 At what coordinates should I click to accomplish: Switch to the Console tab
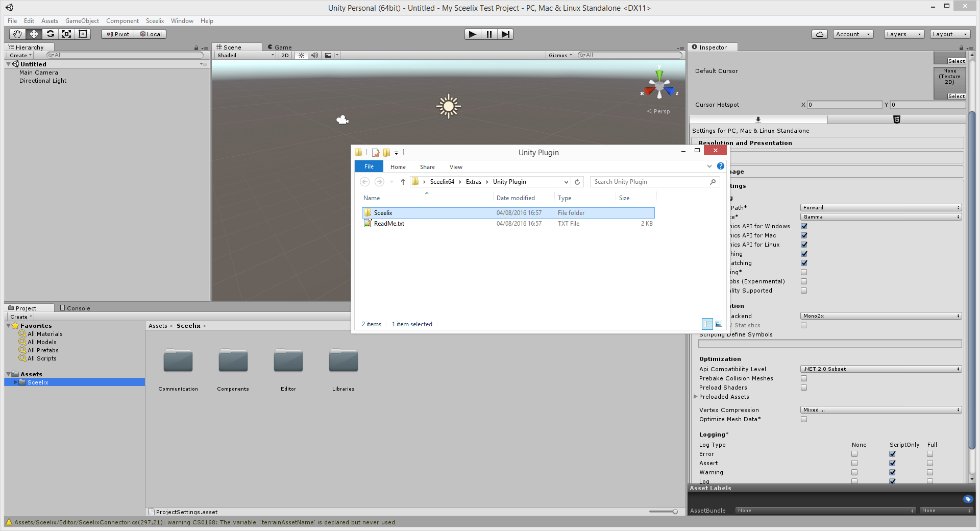[75, 308]
